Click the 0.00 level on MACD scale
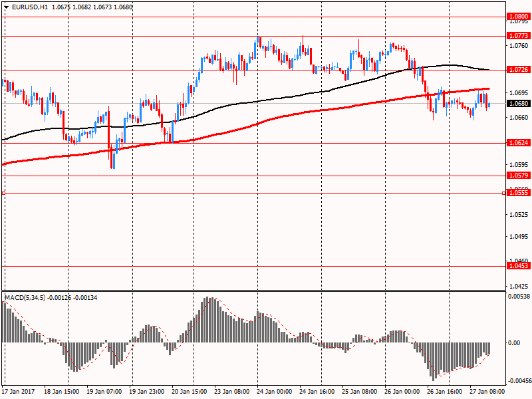Screen dimensions: 532x399 pos(514,343)
